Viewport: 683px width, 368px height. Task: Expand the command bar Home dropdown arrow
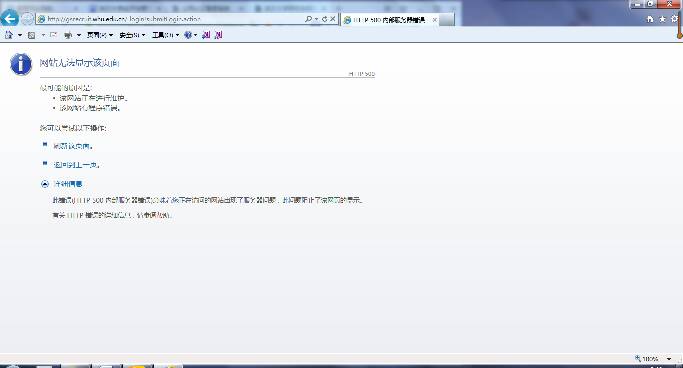pyautogui.click(x=20, y=35)
